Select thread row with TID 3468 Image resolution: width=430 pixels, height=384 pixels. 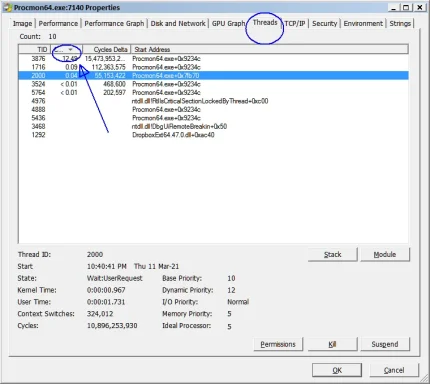pyautogui.click(x=213, y=126)
